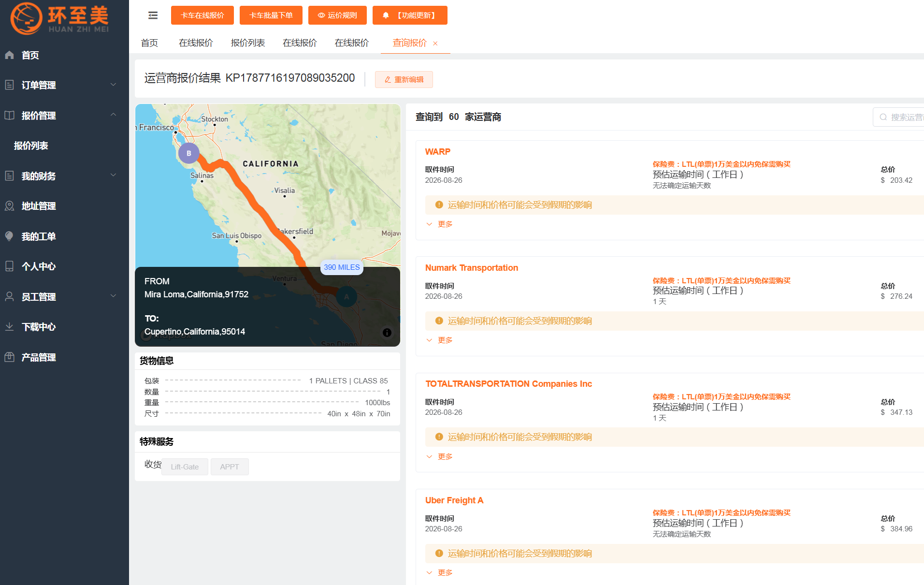924x585 pixels.
Task: Click the map info icon
Action: coord(387,333)
